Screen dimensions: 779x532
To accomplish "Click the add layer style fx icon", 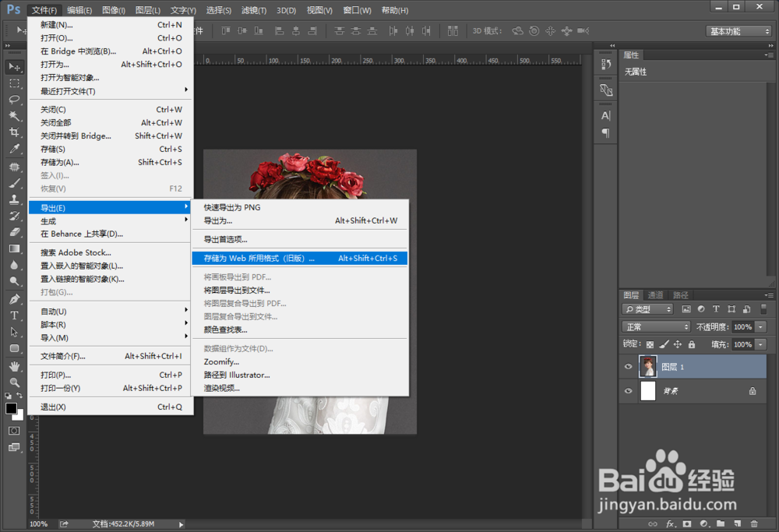I will pos(670,523).
